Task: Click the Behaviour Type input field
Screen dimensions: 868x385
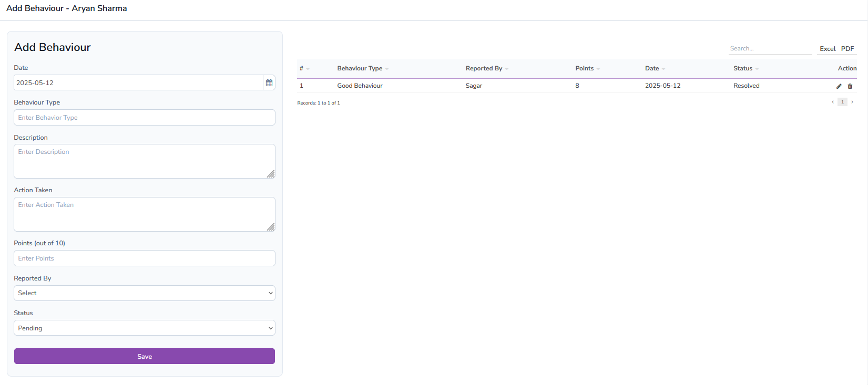Action: point(145,118)
